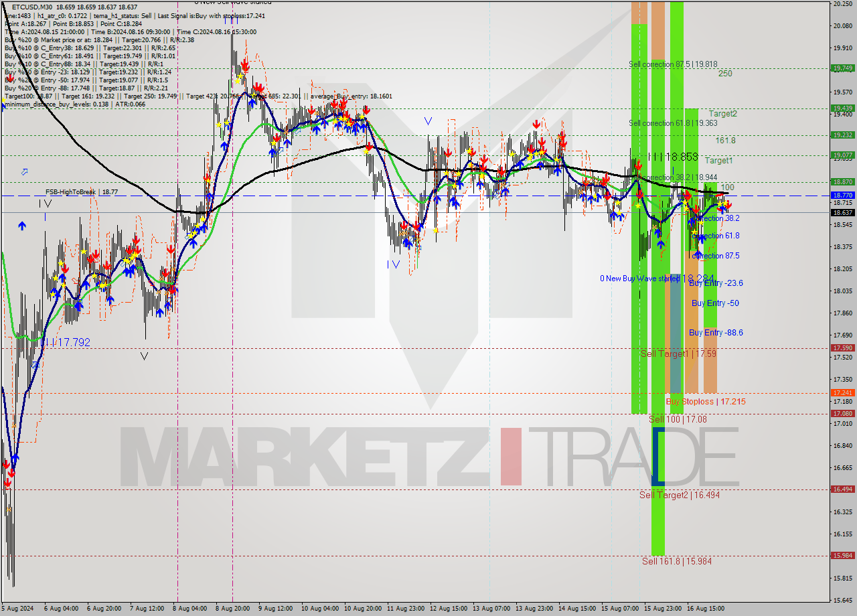This screenshot has width=857, height=616.
Task: Click the red 17.080 price tag
Action: (842, 414)
